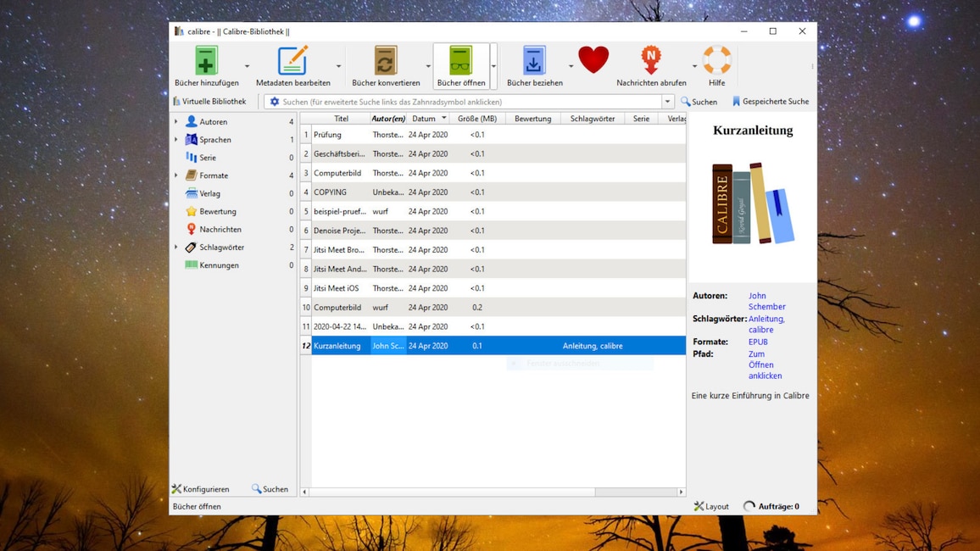Viewport: 980px width, 551px height.
Task: Click Bücher konvertieren icon
Action: pos(386,60)
